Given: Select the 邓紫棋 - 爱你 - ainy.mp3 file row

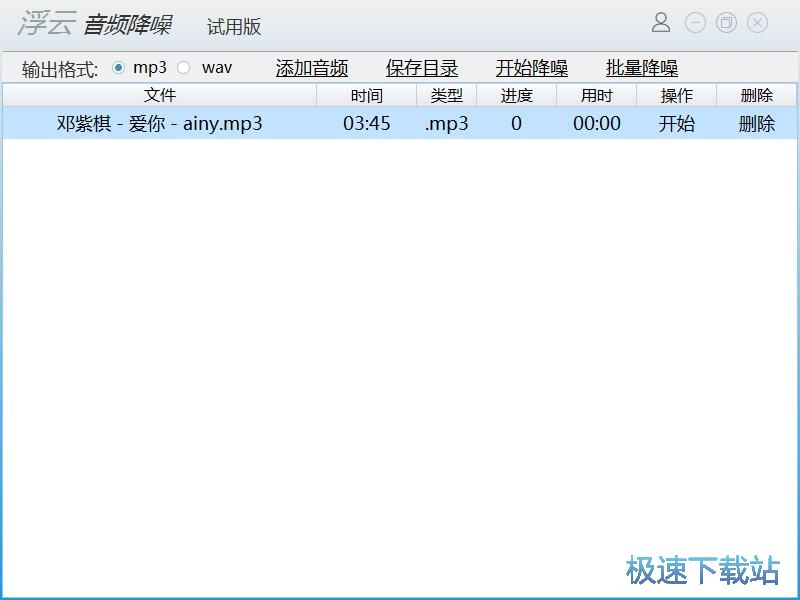Looking at the screenshot, I should coord(399,123).
